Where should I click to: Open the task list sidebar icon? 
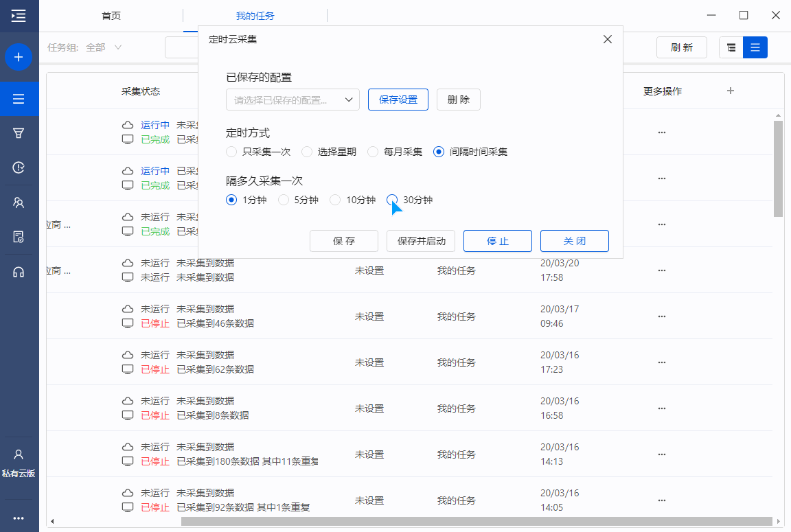coord(19,100)
